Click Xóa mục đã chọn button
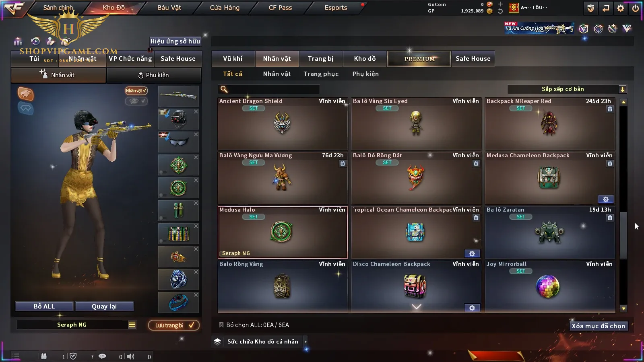 [x=599, y=326]
